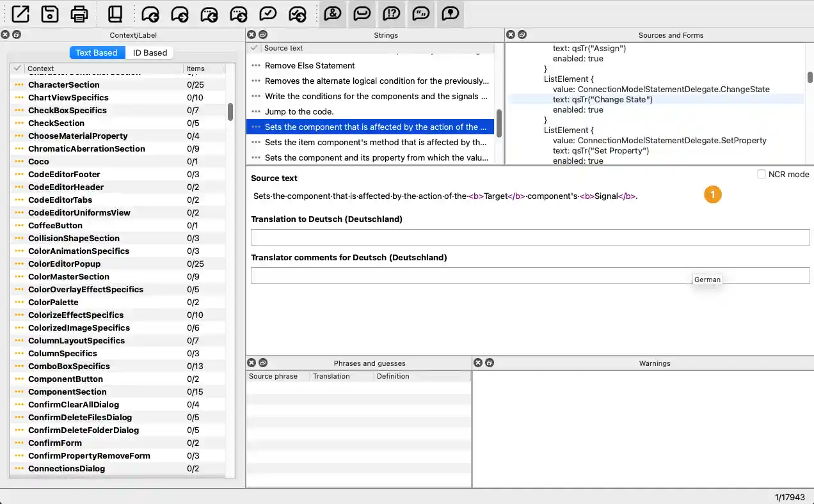Go to previous unfinished string
This screenshot has height=504, width=814.
point(209,13)
